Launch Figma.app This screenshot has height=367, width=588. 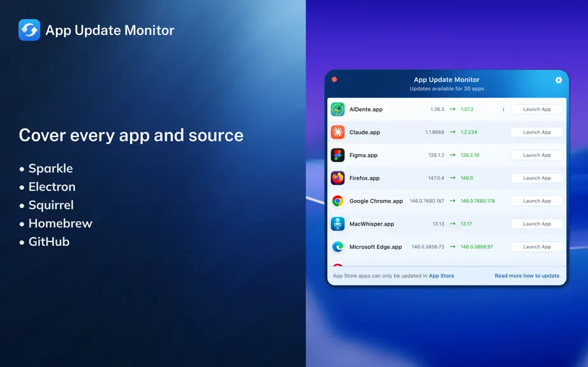coord(537,155)
